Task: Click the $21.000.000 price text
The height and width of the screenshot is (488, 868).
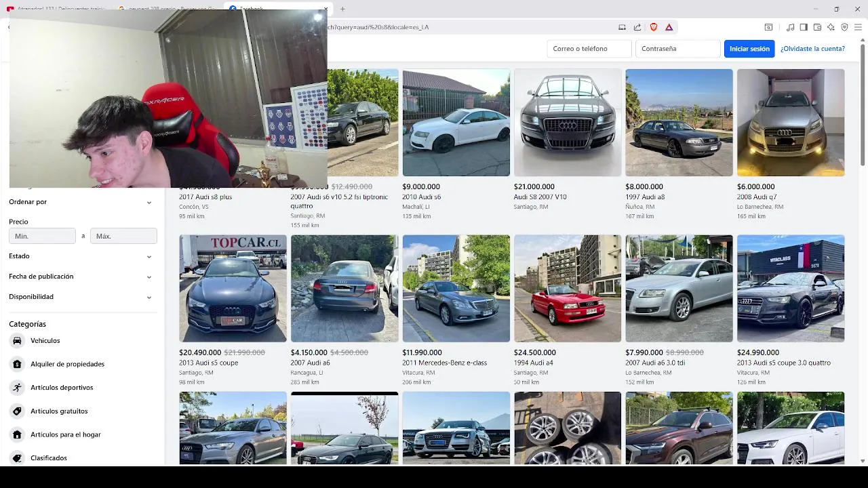Action: click(x=534, y=186)
